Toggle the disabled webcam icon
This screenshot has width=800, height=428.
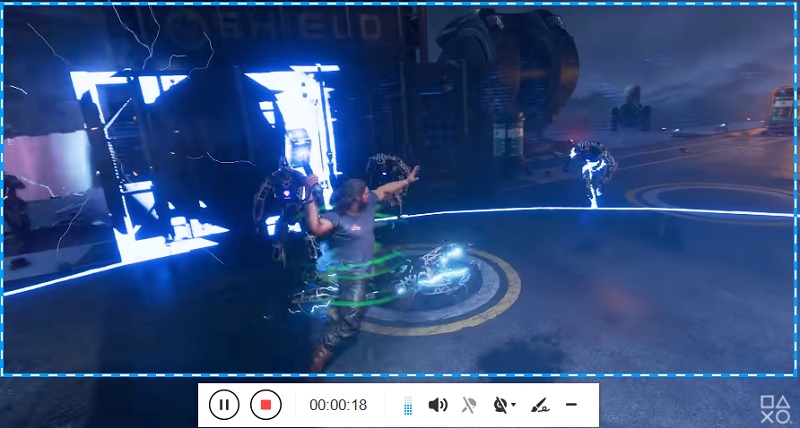pos(501,405)
